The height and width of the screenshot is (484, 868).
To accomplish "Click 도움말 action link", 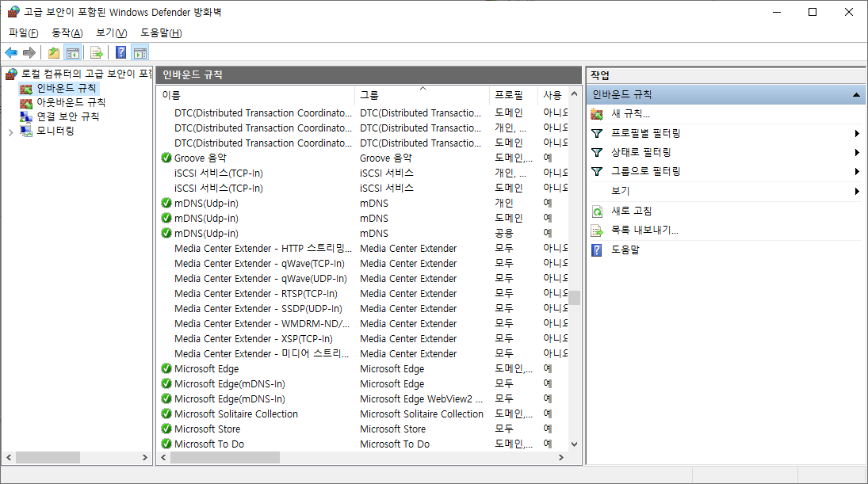I will (x=625, y=250).
